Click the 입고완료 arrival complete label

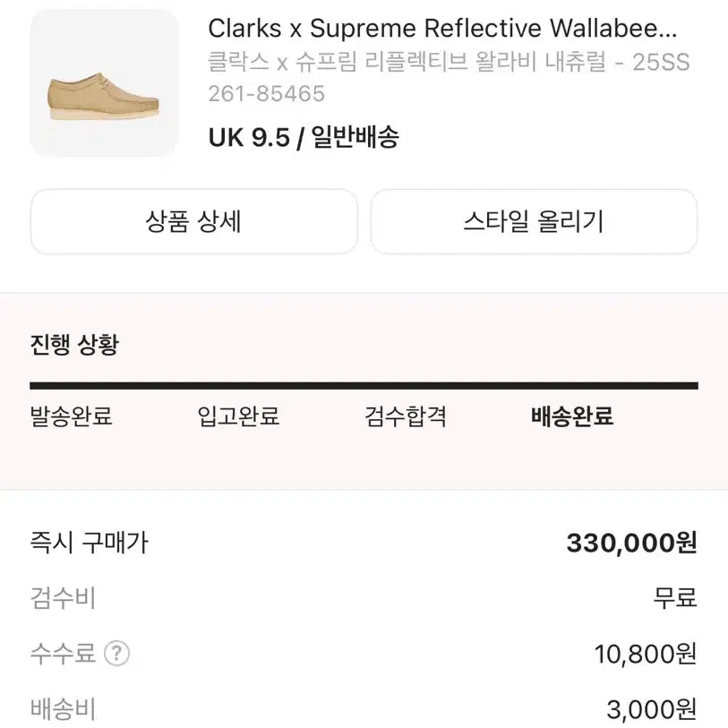pyautogui.click(x=237, y=417)
